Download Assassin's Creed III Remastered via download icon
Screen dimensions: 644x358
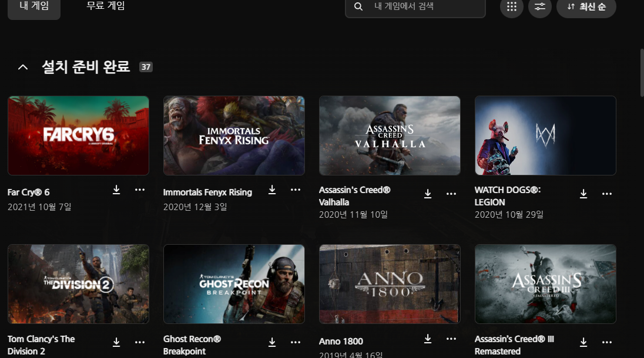(x=583, y=342)
